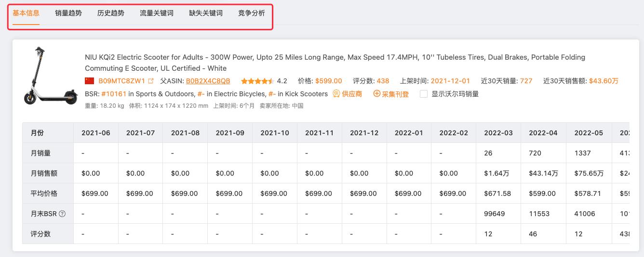Open the 流量关键词 tab

[x=157, y=13]
